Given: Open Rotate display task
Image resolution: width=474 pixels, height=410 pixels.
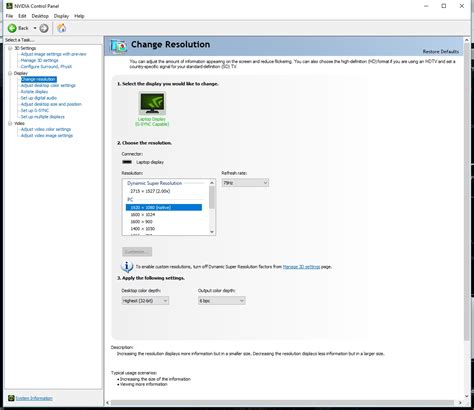Looking at the screenshot, I should 34,92.
